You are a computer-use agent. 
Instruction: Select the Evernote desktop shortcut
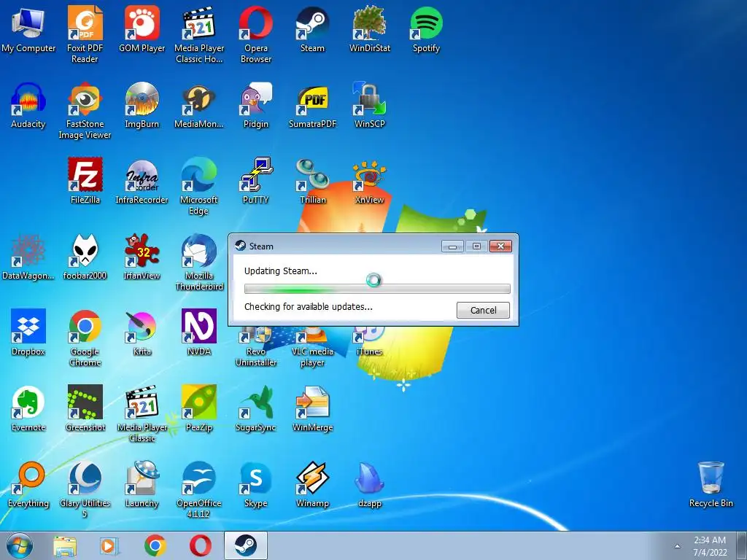point(28,408)
